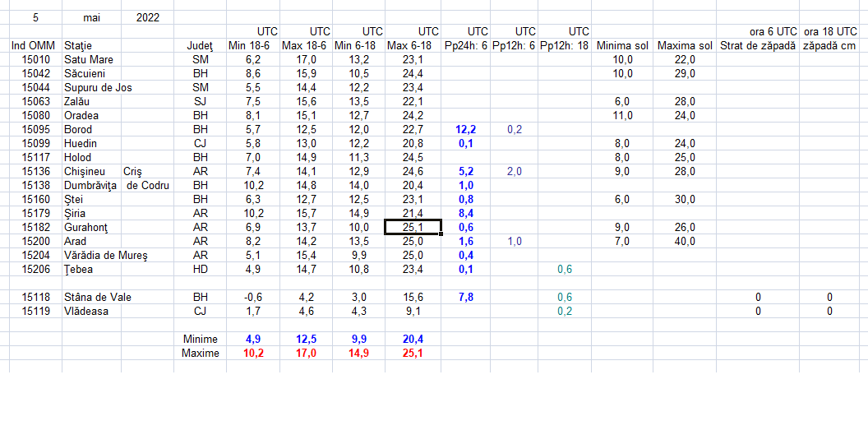Select the day cell '5' above Ind OMM
868x444 pixels.
(35, 18)
